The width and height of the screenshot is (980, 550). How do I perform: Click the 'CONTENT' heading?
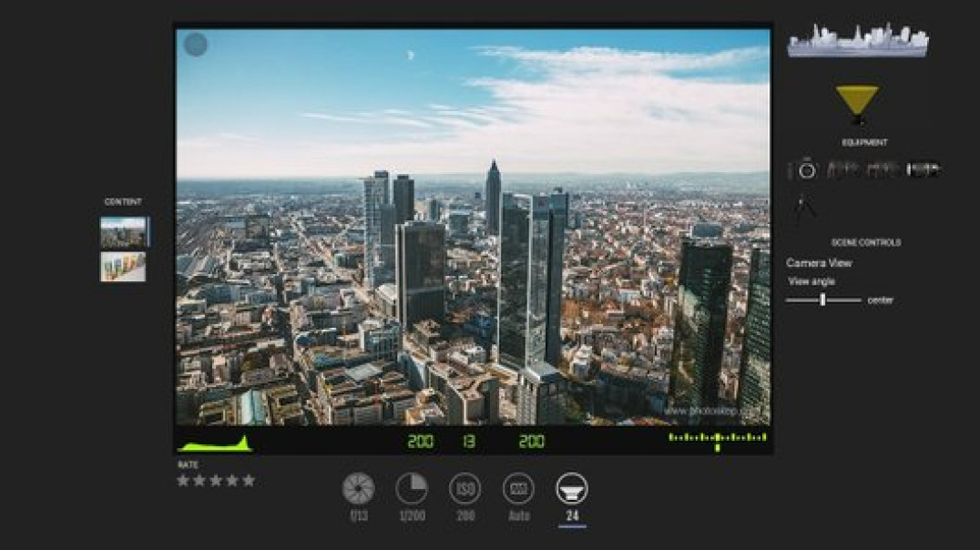coord(123,202)
